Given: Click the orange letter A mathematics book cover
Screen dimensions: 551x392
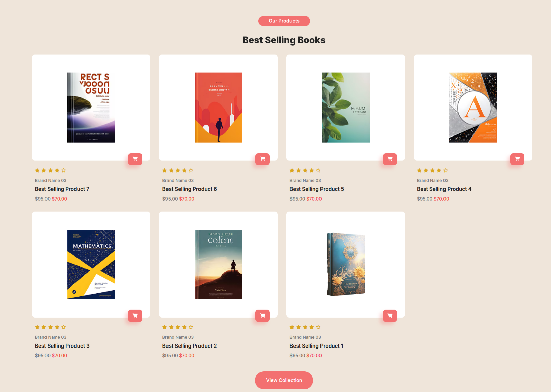Looking at the screenshot, I should click(473, 108).
